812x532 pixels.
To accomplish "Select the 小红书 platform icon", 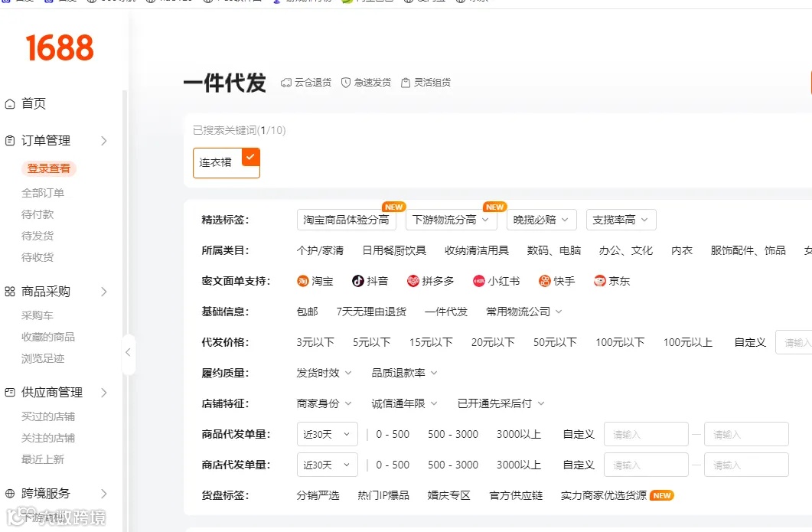I will point(479,281).
